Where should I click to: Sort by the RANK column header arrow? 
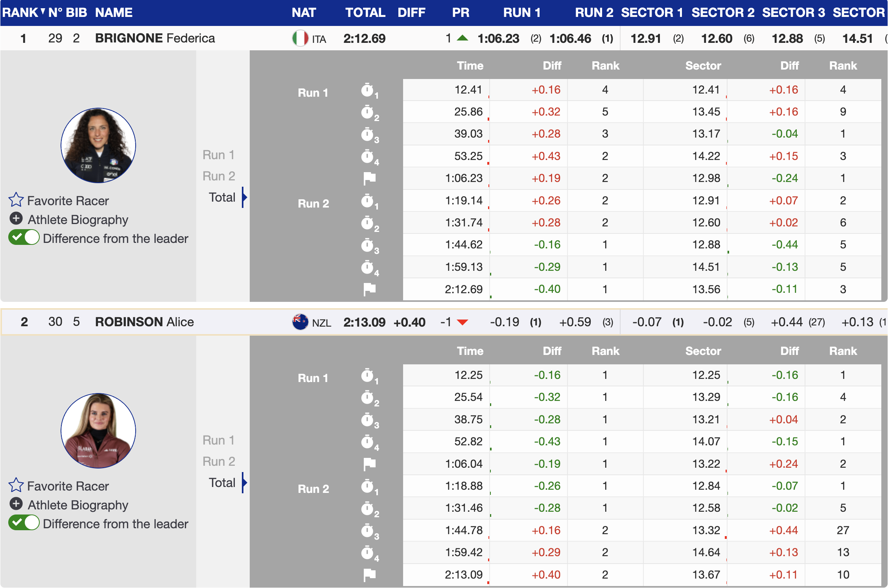(x=42, y=11)
